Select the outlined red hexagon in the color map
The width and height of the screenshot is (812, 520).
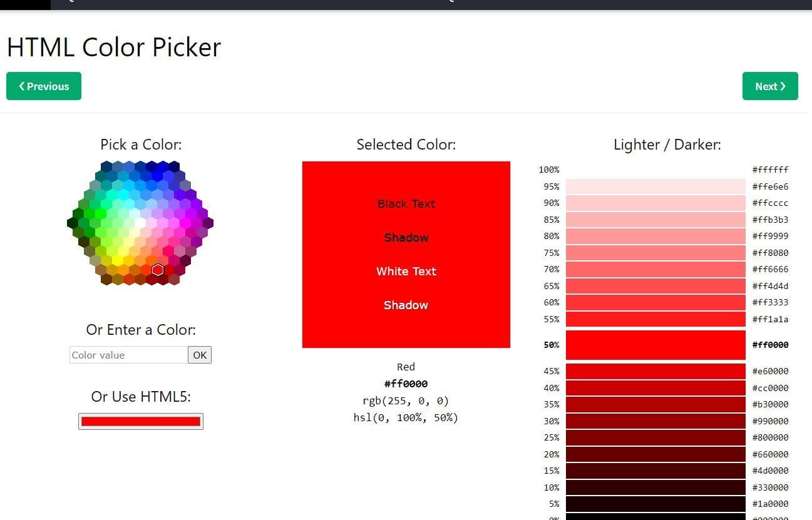[x=158, y=270]
